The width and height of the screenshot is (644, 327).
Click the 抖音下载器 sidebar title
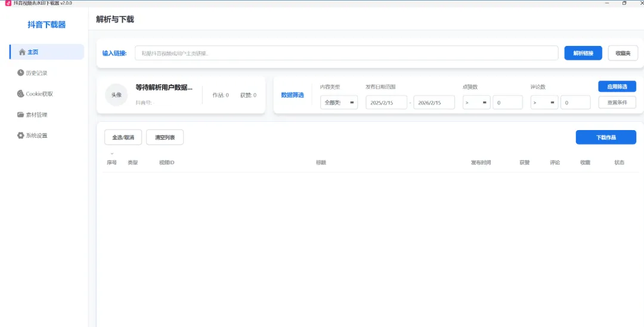pyautogui.click(x=47, y=24)
